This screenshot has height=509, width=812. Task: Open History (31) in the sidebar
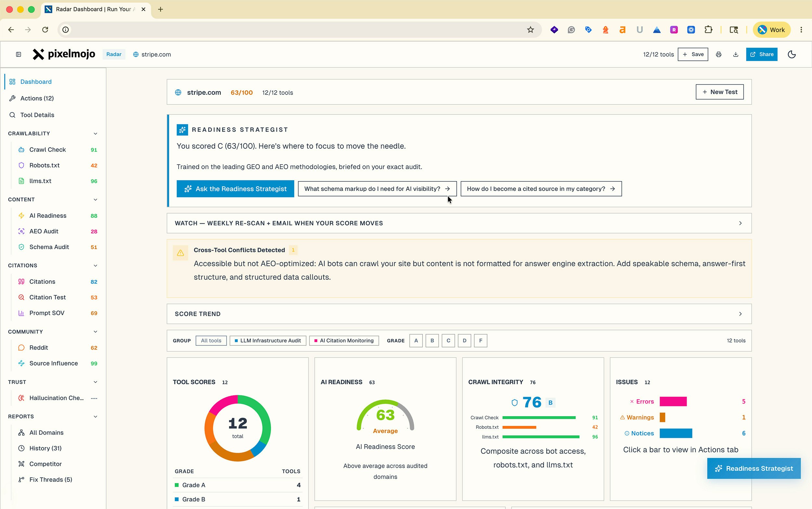[x=57, y=448]
